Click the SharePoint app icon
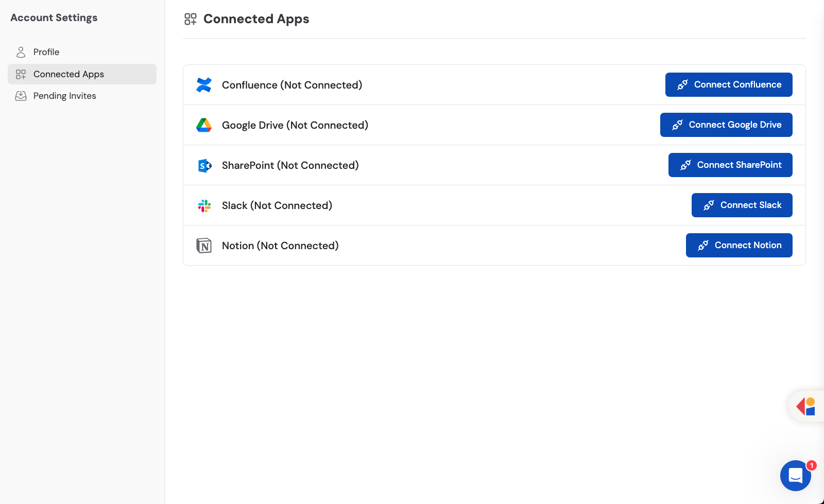This screenshot has width=824, height=504. coord(204,165)
